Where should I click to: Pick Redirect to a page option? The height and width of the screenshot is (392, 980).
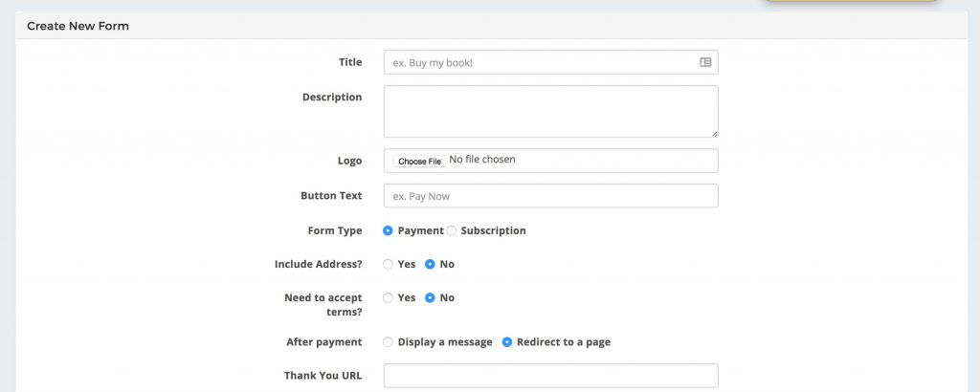507,342
